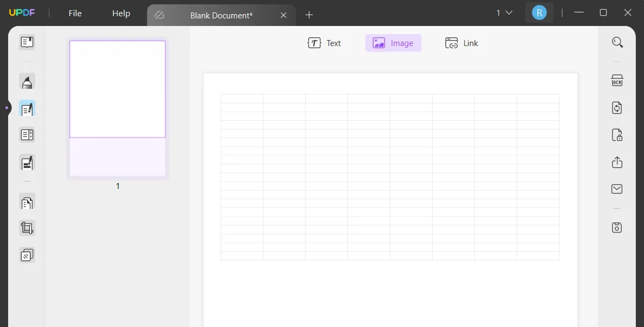The image size is (644, 327).
Task: Select the Image editing tool
Action: point(394,43)
